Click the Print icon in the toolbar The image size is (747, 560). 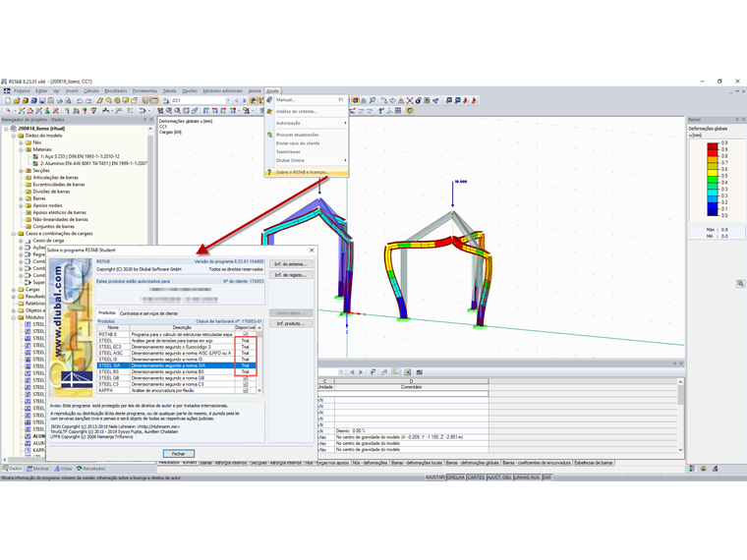coord(60,100)
